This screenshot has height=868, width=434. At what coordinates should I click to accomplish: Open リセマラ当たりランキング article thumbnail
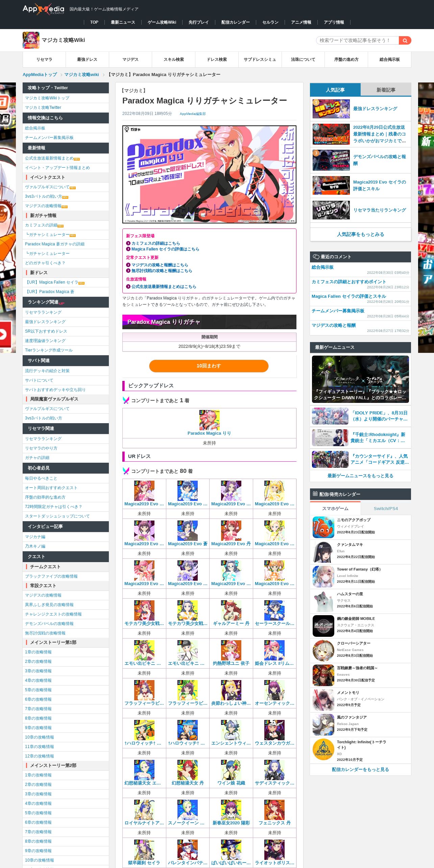tap(331, 210)
